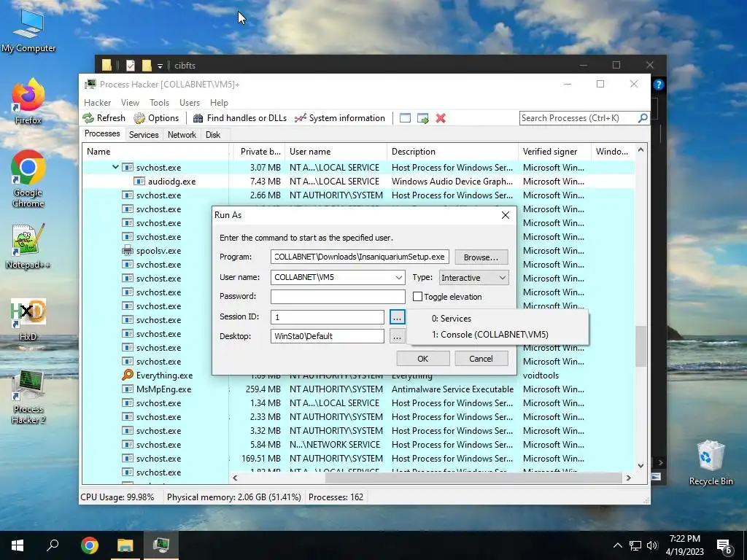Open Options from the toolbar
The image size is (747, 560).
(x=156, y=118)
